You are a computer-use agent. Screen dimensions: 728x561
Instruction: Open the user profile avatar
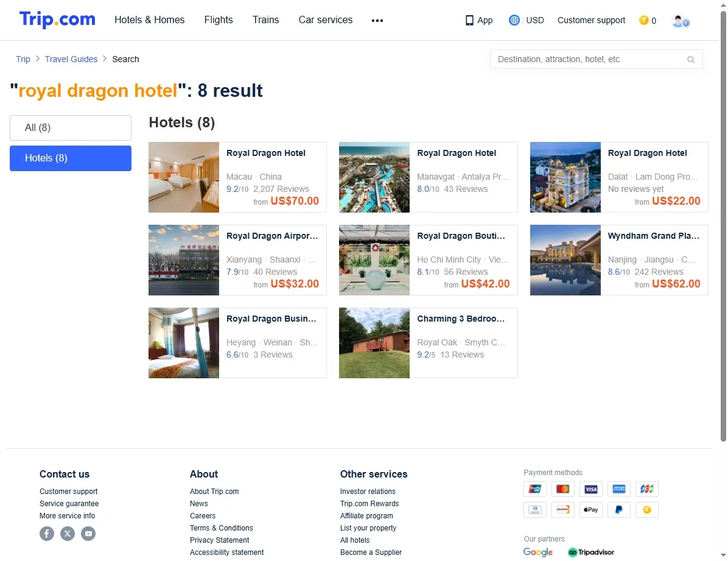pos(681,21)
